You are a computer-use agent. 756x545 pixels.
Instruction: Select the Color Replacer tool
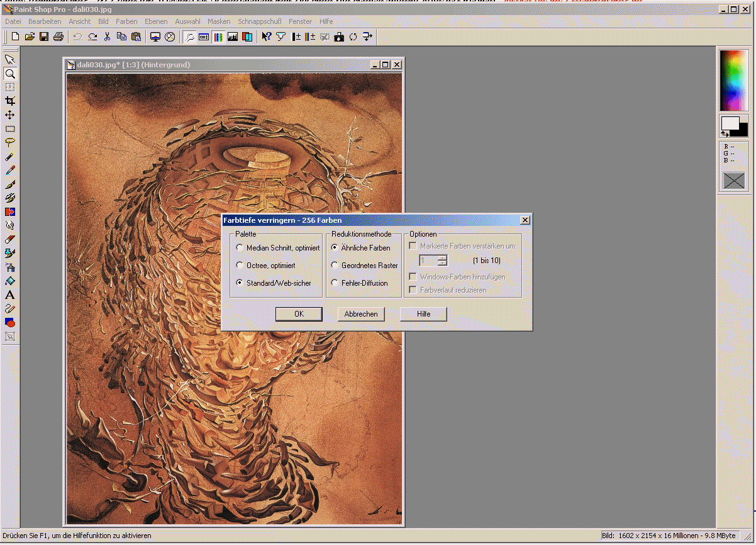coord(10,212)
